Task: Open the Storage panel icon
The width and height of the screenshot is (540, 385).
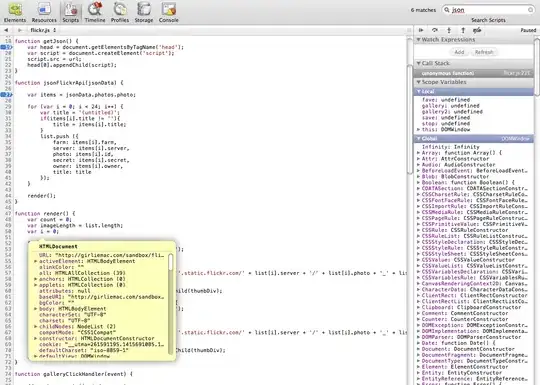Action: (144, 12)
